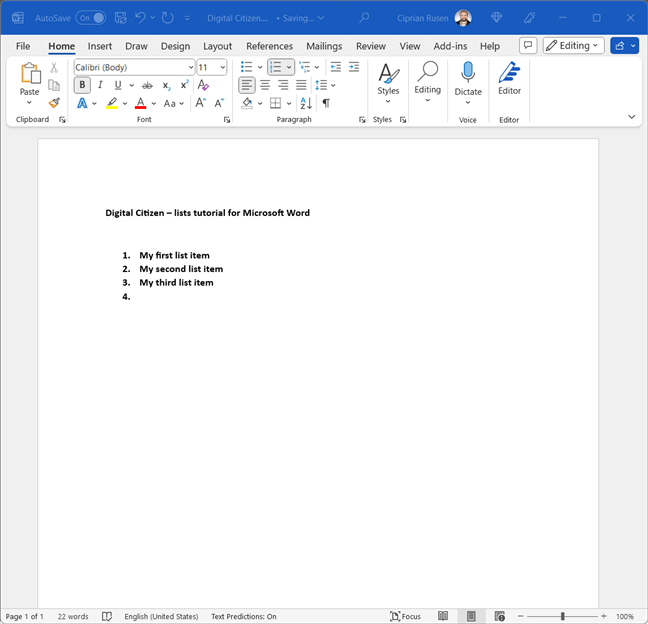
Task: Open the search magnifier in title bar
Action: [x=364, y=18]
